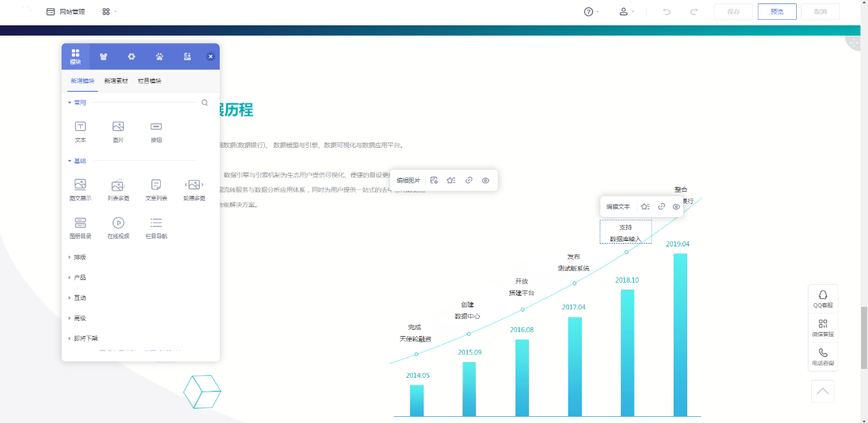Click the 2014.05 bar label

click(418, 375)
